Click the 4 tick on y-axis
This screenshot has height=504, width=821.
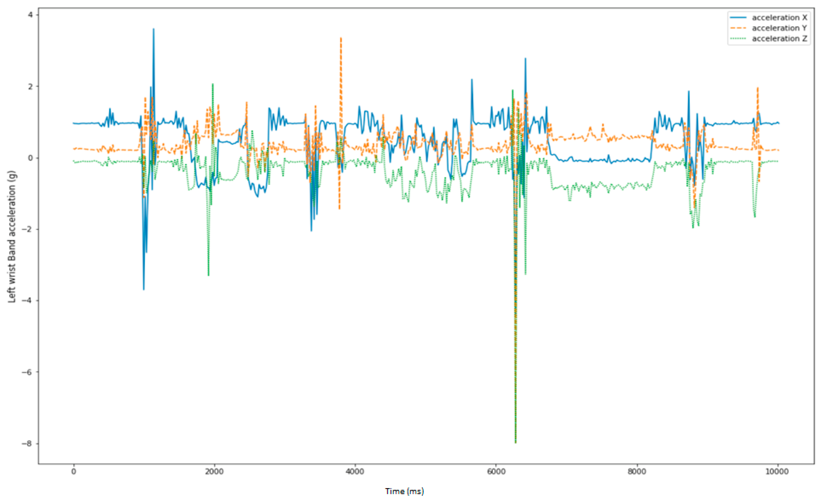(x=30, y=15)
